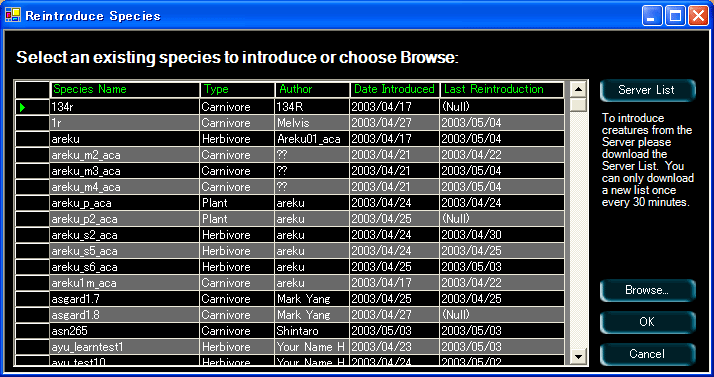This screenshot has width=714, height=377.
Task: Sort by Last Reintroduction column header
Action: click(x=502, y=90)
